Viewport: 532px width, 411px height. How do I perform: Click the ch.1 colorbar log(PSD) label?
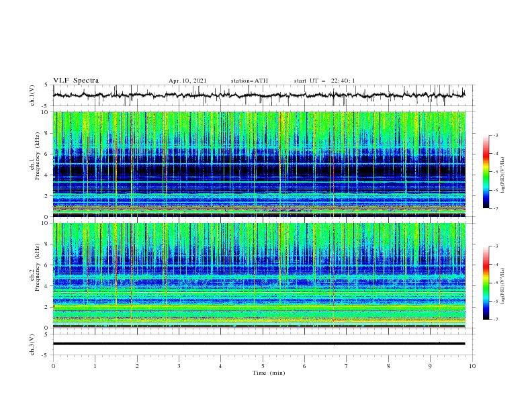tap(503, 175)
